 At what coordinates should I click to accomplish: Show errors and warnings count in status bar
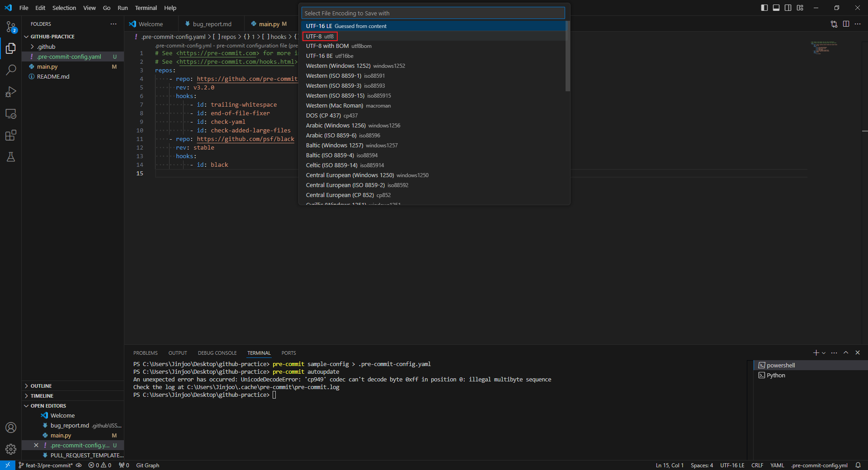coord(100,465)
